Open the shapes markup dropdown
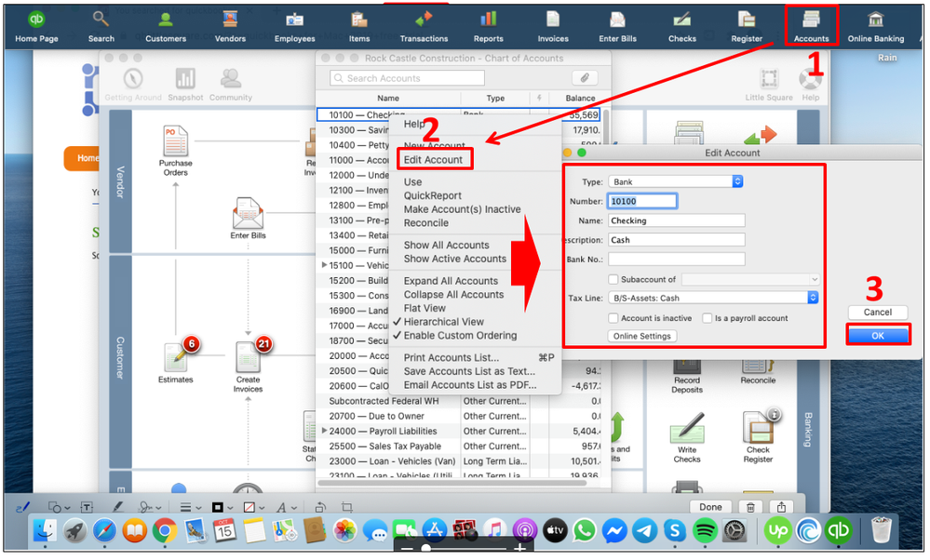This screenshot has width=930, height=560. pyautogui.click(x=58, y=507)
